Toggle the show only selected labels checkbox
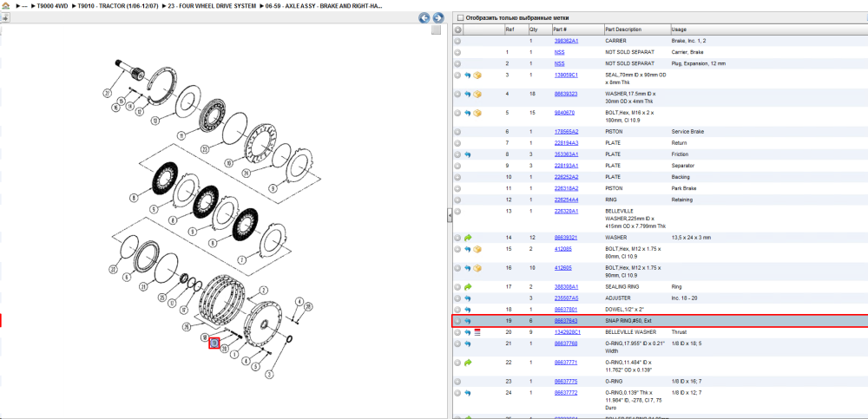The image size is (868, 419). click(x=459, y=17)
